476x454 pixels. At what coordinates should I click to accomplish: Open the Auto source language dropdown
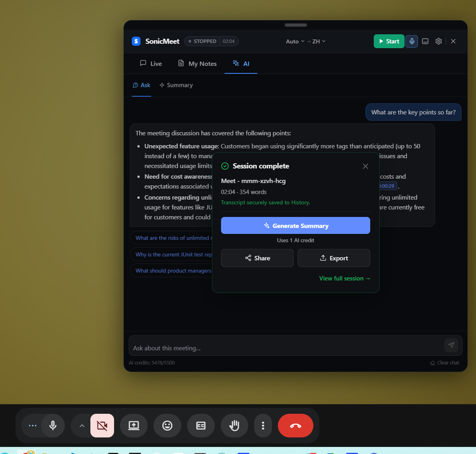295,41
